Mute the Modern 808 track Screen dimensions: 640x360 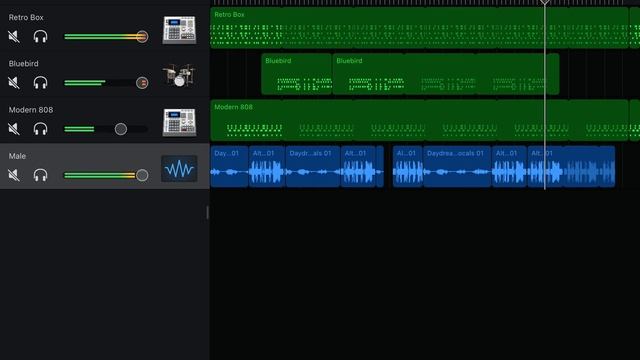(x=14, y=129)
